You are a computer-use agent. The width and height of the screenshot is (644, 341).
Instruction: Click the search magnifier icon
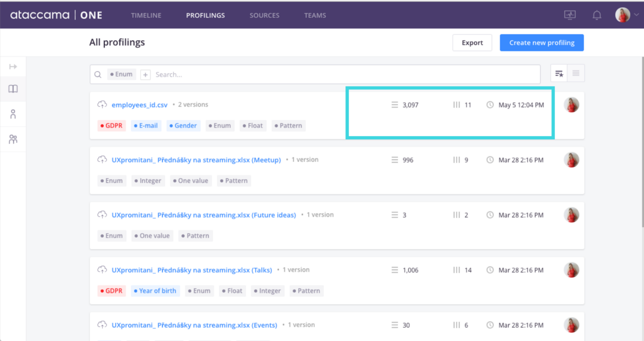coord(98,74)
